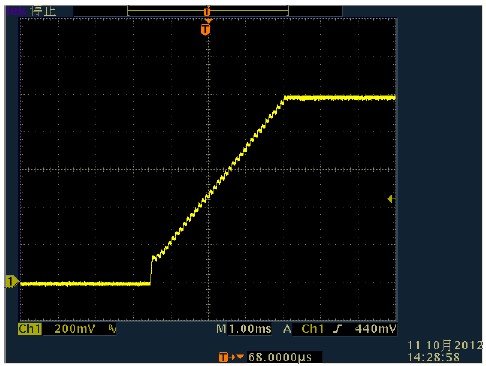Click the bandwidth limit symbol beside 200mV
Screen dimensions: 486x366
coord(113,329)
